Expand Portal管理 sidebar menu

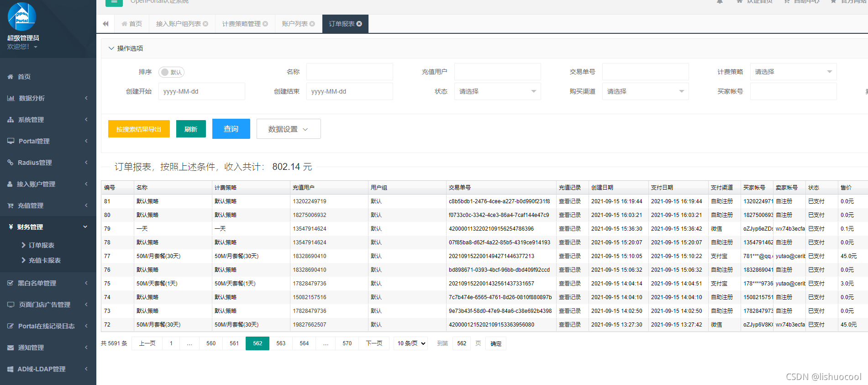click(48, 141)
